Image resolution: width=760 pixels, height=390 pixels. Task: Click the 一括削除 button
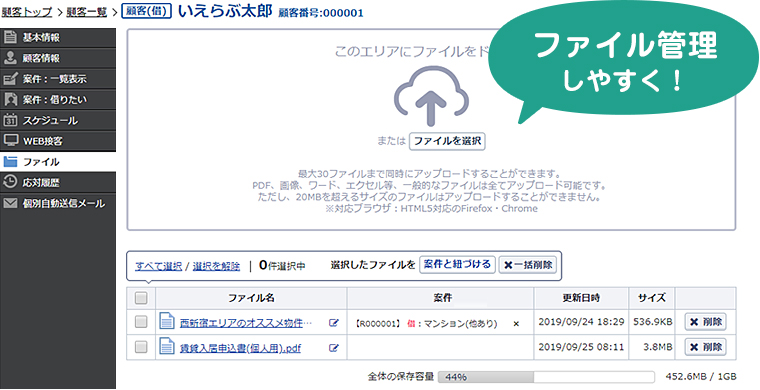(x=528, y=265)
